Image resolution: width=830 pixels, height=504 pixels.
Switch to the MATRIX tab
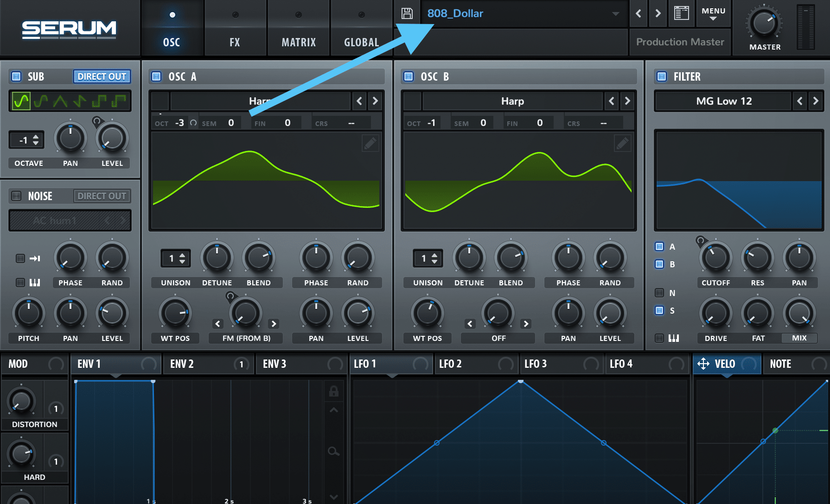click(x=299, y=28)
